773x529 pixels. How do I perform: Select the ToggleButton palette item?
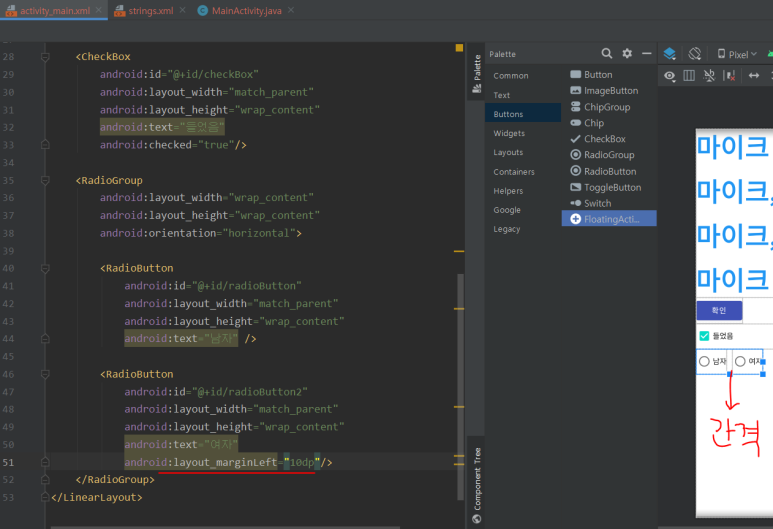(609, 187)
